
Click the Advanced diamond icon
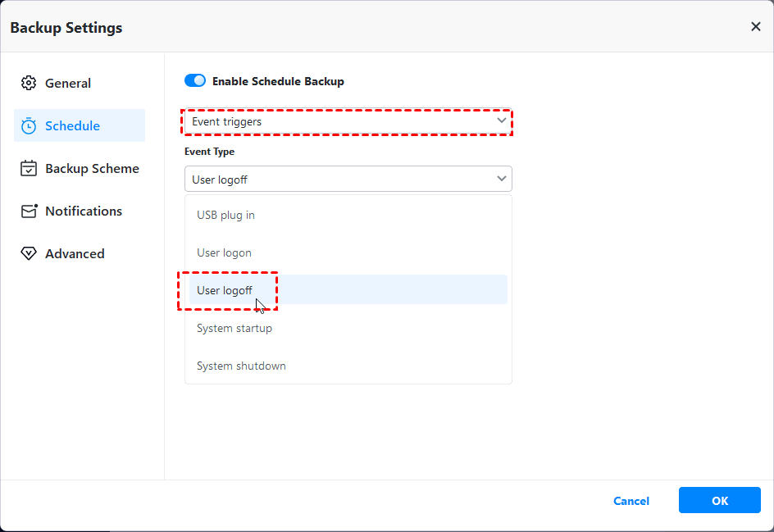(x=29, y=254)
